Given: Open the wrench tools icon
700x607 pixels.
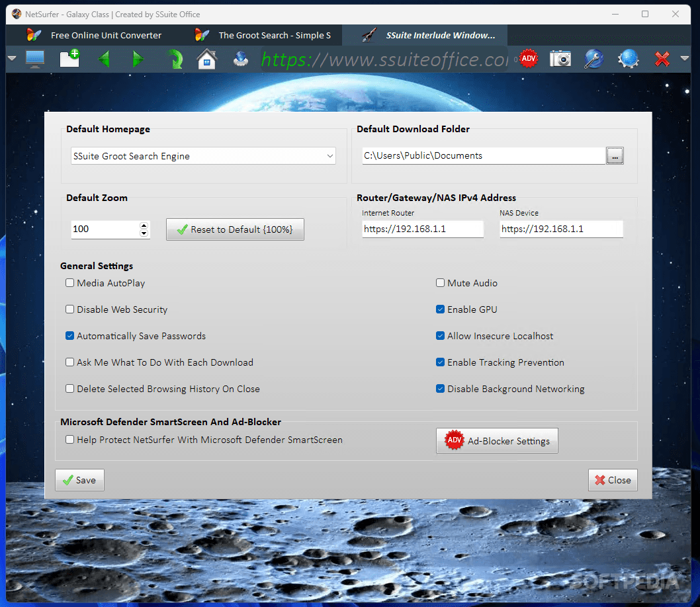Looking at the screenshot, I should [x=593, y=59].
